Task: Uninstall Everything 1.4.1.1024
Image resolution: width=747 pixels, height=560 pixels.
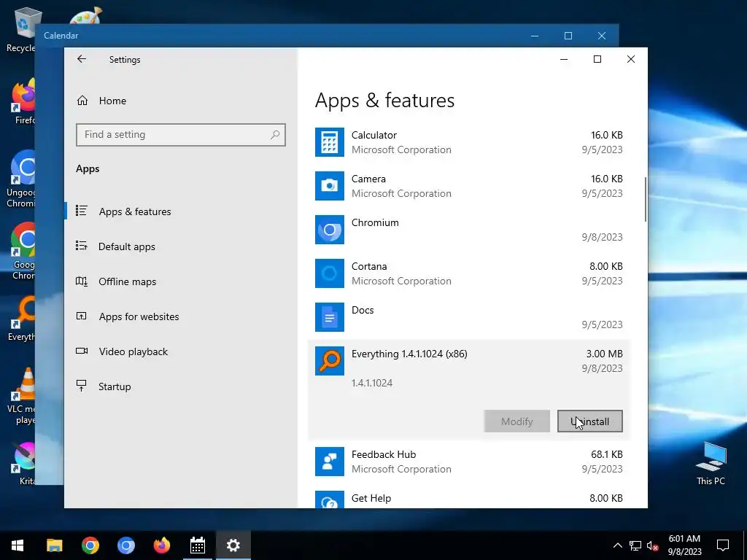Action: click(x=589, y=421)
